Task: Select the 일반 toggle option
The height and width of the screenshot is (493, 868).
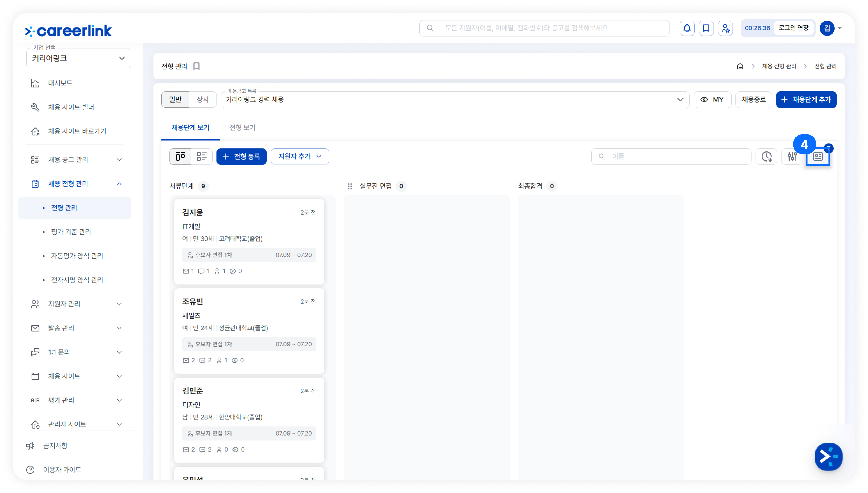Action: 175,100
